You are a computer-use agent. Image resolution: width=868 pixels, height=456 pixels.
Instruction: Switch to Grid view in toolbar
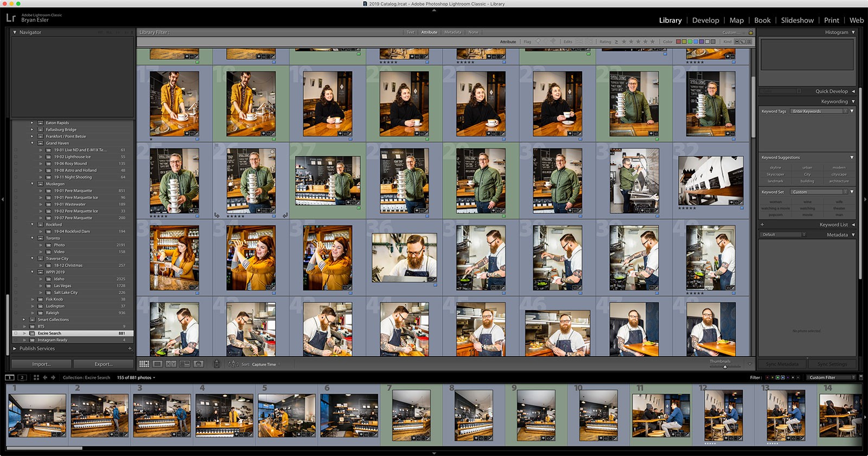pos(144,364)
